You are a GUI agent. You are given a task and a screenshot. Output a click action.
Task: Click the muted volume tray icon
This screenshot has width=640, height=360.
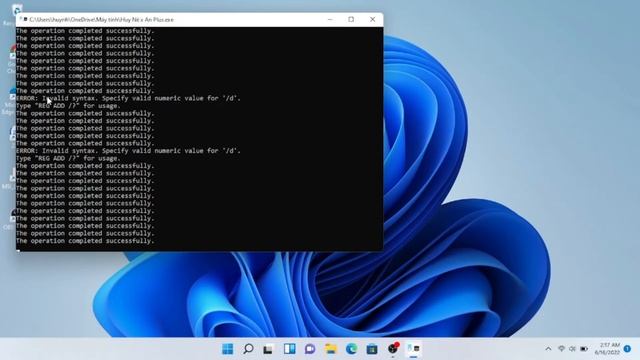click(572, 349)
